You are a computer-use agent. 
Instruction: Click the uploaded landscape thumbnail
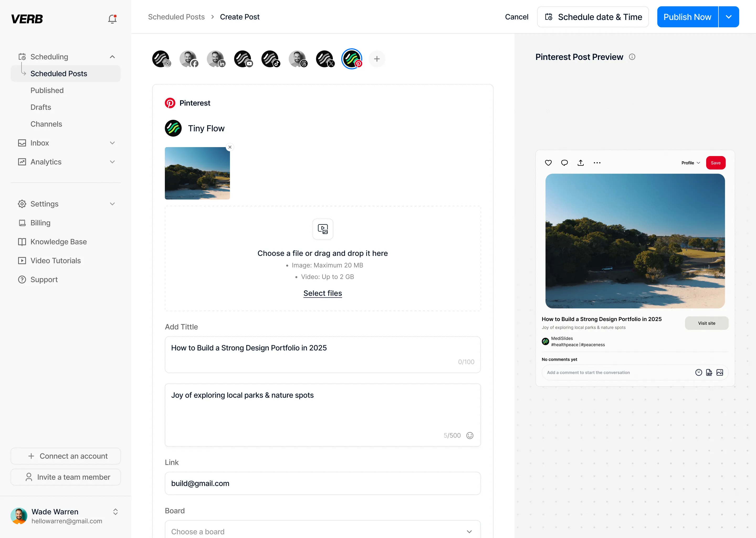click(197, 173)
